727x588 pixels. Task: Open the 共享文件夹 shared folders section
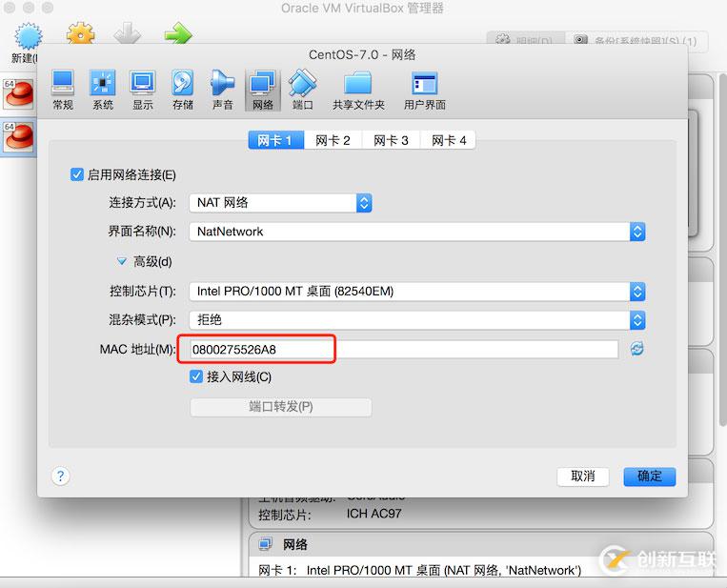pos(358,90)
